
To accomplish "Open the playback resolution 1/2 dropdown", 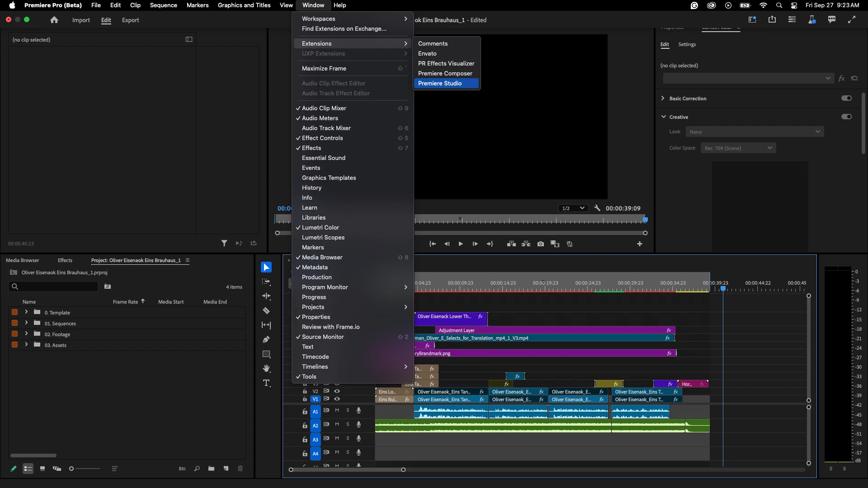I will click(x=572, y=208).
